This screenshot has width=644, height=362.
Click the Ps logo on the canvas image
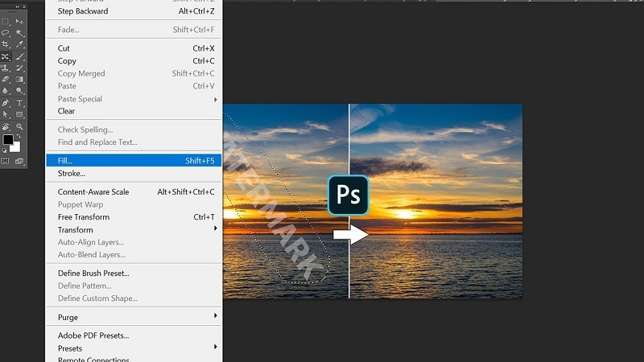click(349, 195)
